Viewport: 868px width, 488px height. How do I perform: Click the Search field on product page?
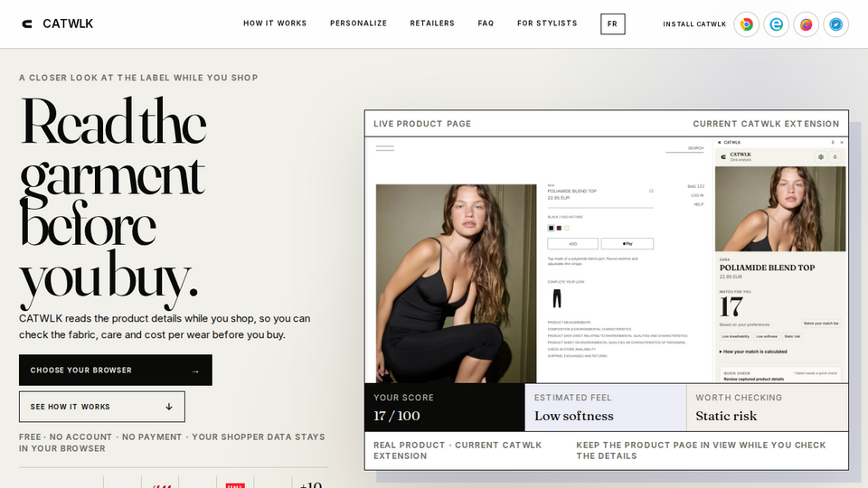pyautogui.click(x=684, y=149)
